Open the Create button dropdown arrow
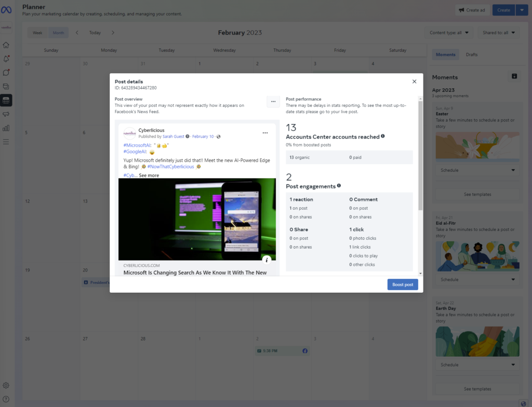Screen dimensions: 532x407 click(x=522, y=10)
